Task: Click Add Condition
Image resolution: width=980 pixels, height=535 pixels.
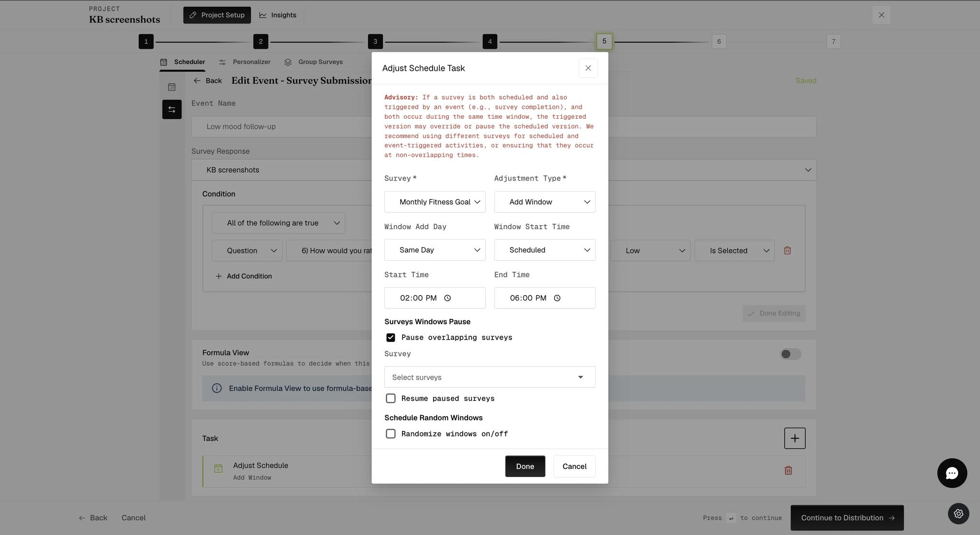Action: 244,276
